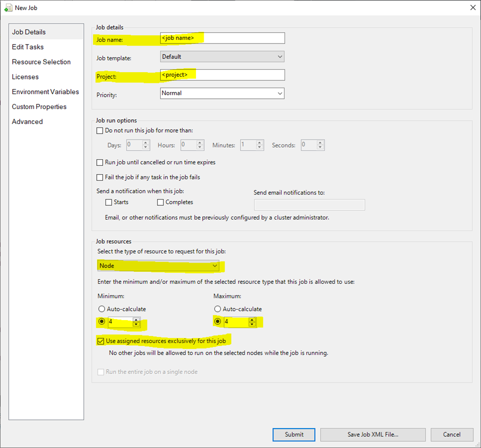481x448 pixels.
Task: Select the Minimum fixed value radio button
Action: click(x=101, y=322)
